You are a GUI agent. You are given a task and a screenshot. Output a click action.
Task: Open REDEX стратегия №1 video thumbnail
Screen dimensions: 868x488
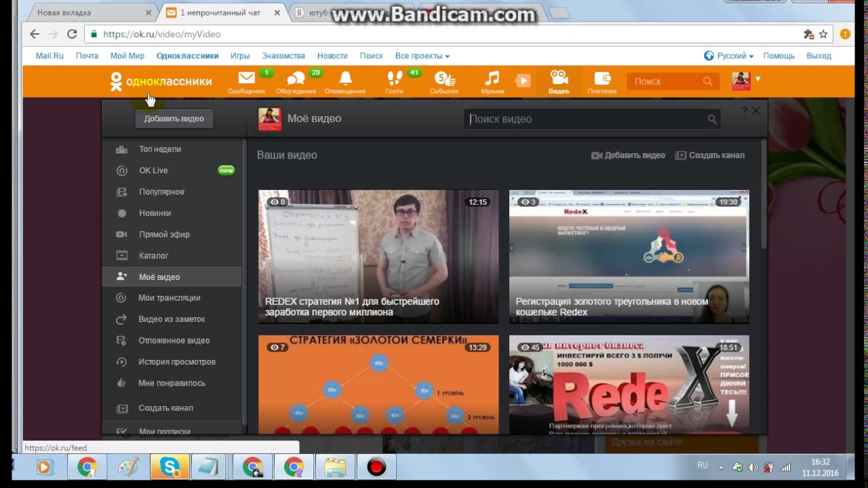click(378, 257)
